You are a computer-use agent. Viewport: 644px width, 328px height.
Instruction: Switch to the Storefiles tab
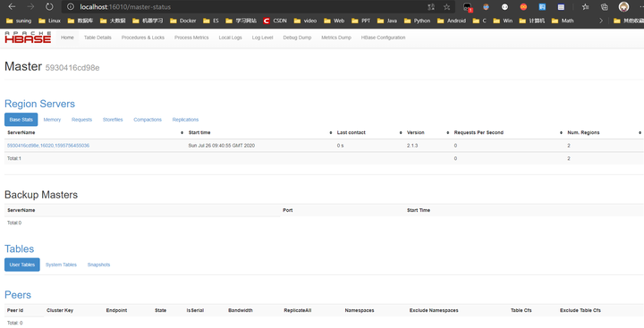click(x=113, y=120)
